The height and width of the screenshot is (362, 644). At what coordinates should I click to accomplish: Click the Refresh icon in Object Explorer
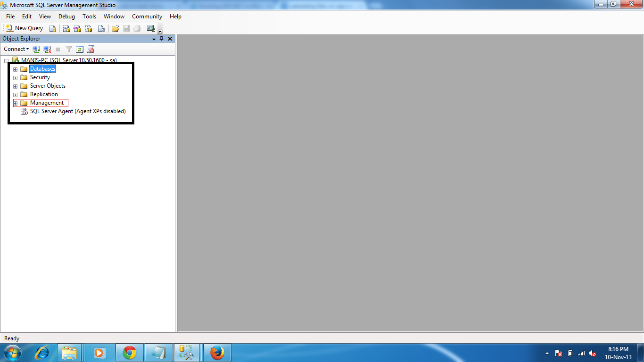click(80, 49)
